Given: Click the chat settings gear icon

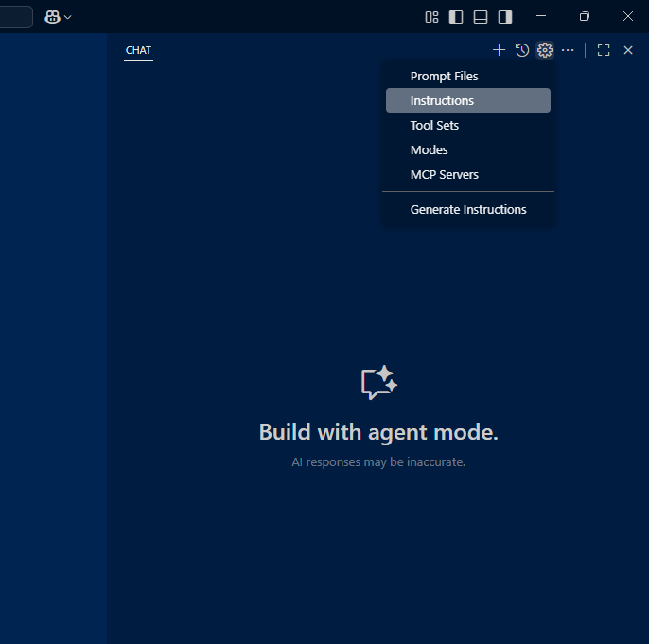Looking at the screenshot, I should tap(544, 50).
